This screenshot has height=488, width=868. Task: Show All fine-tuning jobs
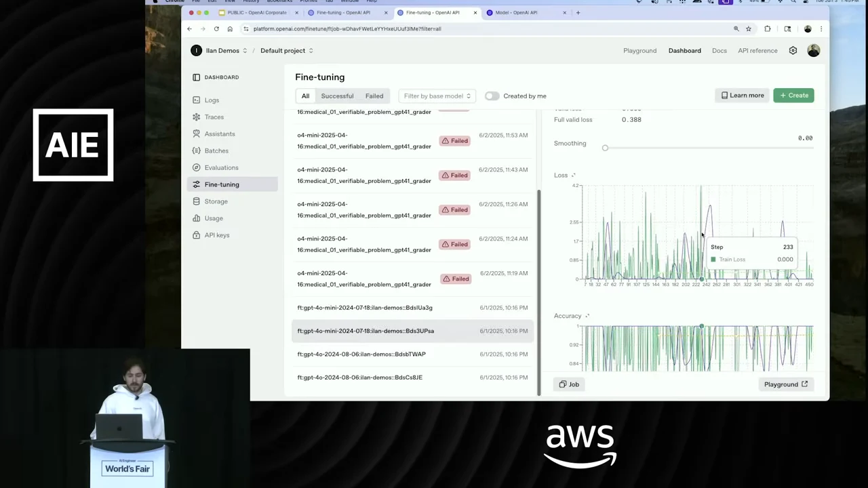point(305,96)
